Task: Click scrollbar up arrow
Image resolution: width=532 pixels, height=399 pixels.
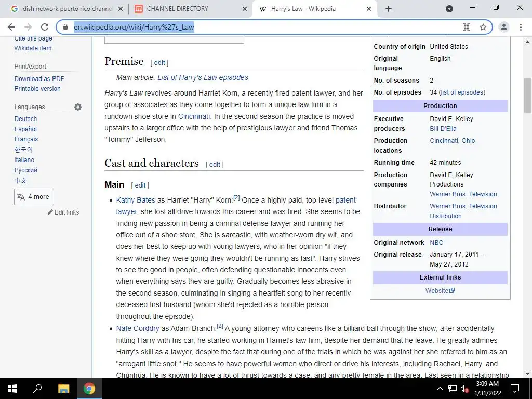Action: tap(527, 42)
